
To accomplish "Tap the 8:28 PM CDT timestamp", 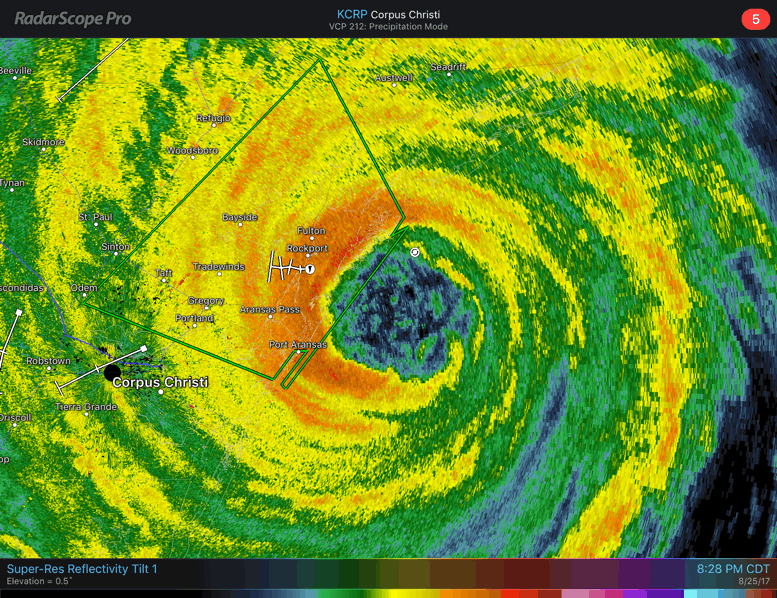I will pos(733,569).
